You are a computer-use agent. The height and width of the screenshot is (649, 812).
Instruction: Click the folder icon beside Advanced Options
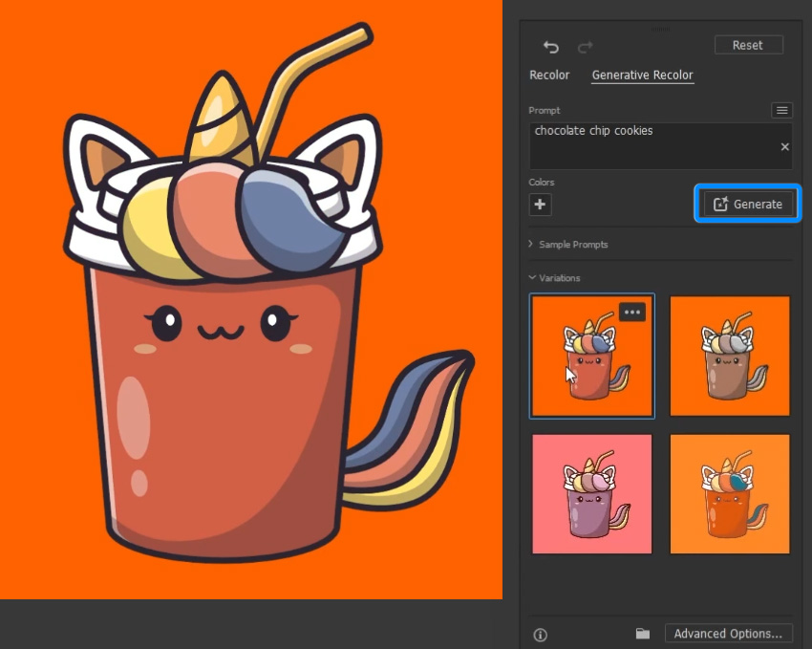[643, 634]
